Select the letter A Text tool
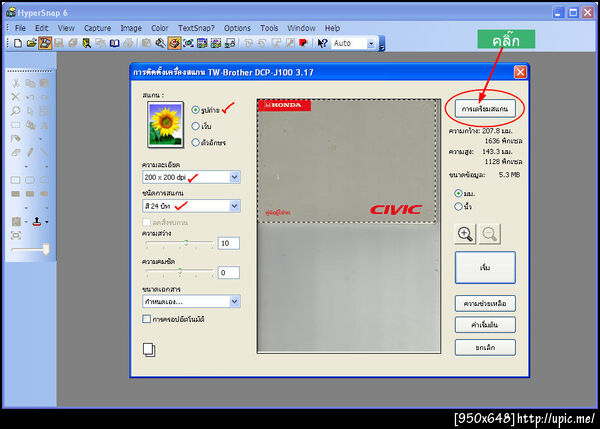 pos(44,125)
